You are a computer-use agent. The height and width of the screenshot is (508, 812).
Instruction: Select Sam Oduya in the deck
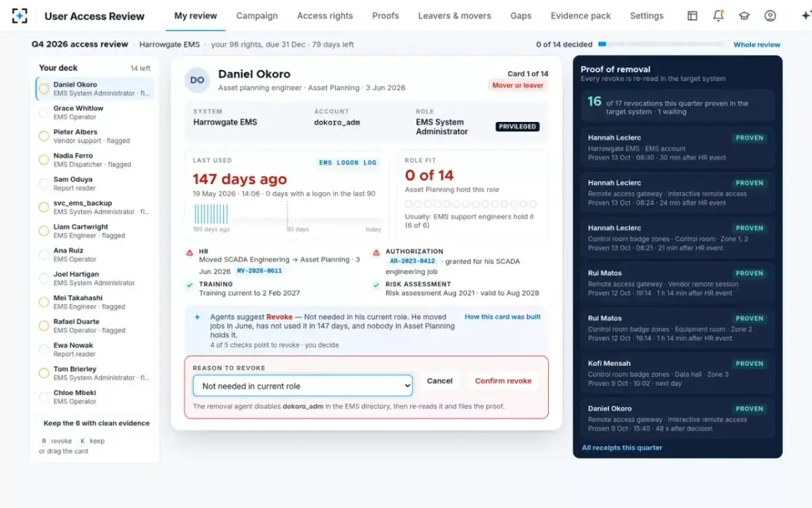tap(95, 184)
